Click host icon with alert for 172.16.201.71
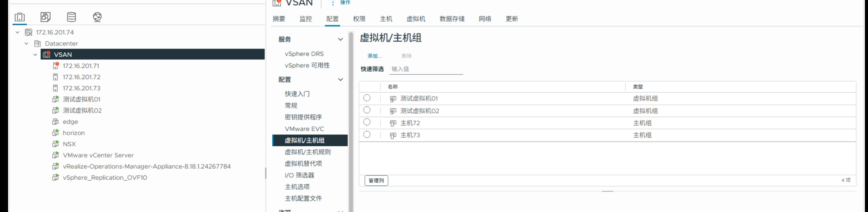 pos(56,65)
